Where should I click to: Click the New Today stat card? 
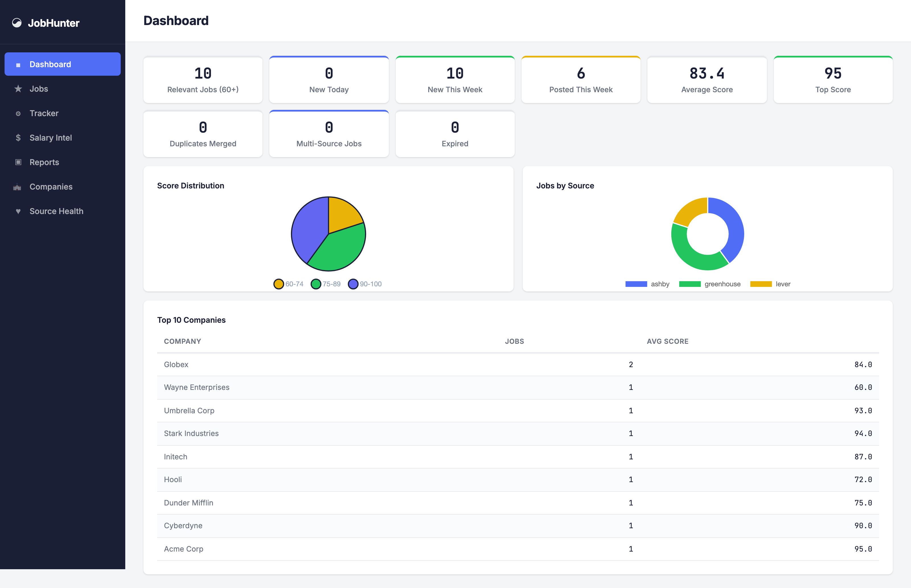[x=329, y=80]
